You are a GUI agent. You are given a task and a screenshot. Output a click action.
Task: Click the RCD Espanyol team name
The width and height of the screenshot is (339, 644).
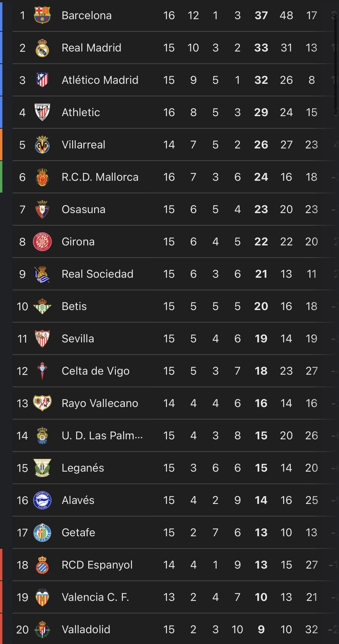pos(97,565)
